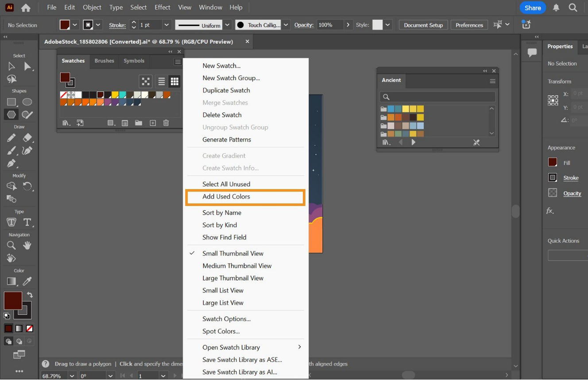
Task: Open the Swatch Libraries menu icon
Action: 66,123
